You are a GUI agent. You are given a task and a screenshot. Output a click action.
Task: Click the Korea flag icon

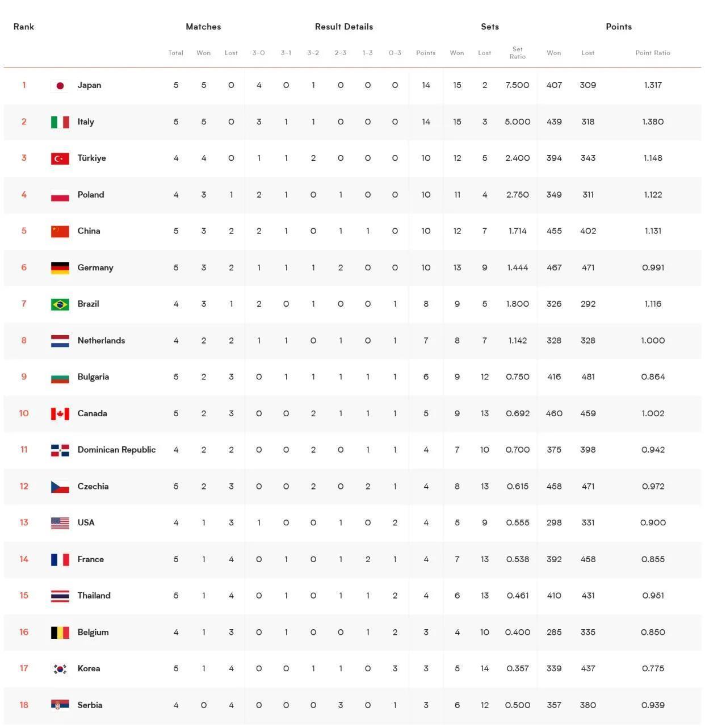click(60, 669)
